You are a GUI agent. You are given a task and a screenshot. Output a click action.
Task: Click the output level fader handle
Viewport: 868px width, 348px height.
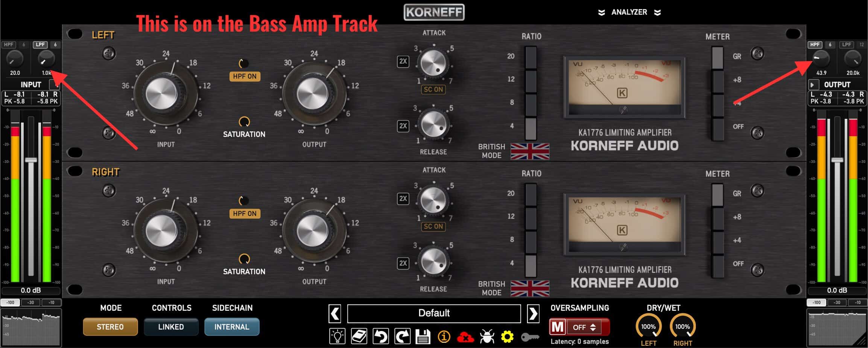pos(837,160)
